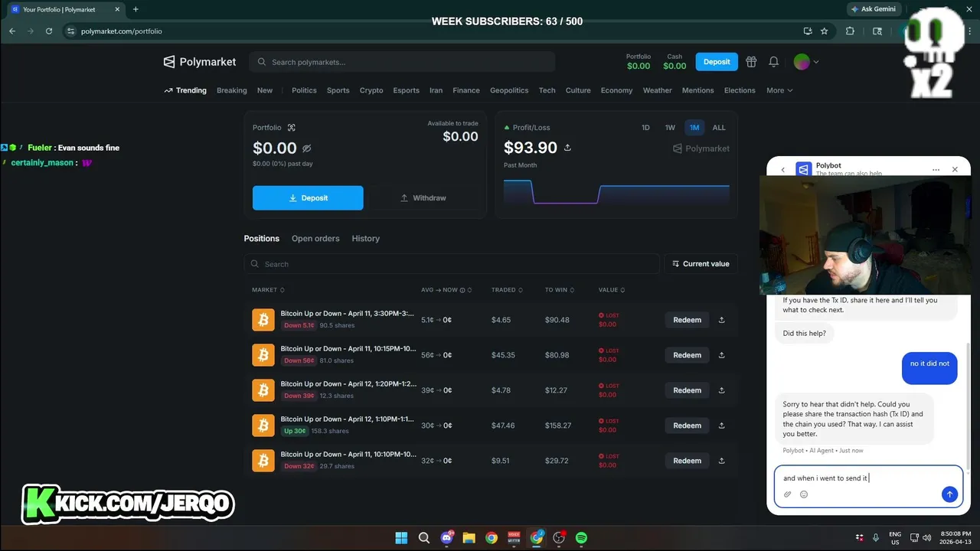Attach a file in Polybot chat
Image resolution: width=980 pixels, height=551 pixels.
point(788,494)
